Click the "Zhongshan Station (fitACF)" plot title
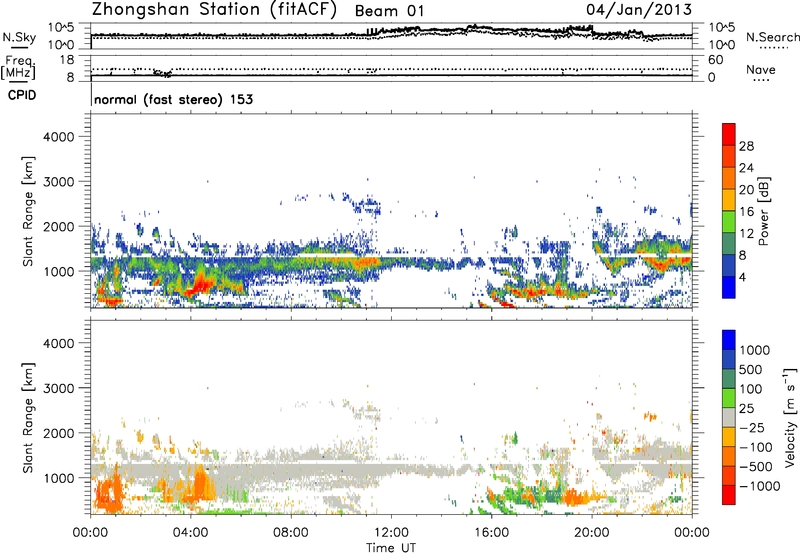The width and height of the screenshot is (800, 554). click(x=214, y=10)
